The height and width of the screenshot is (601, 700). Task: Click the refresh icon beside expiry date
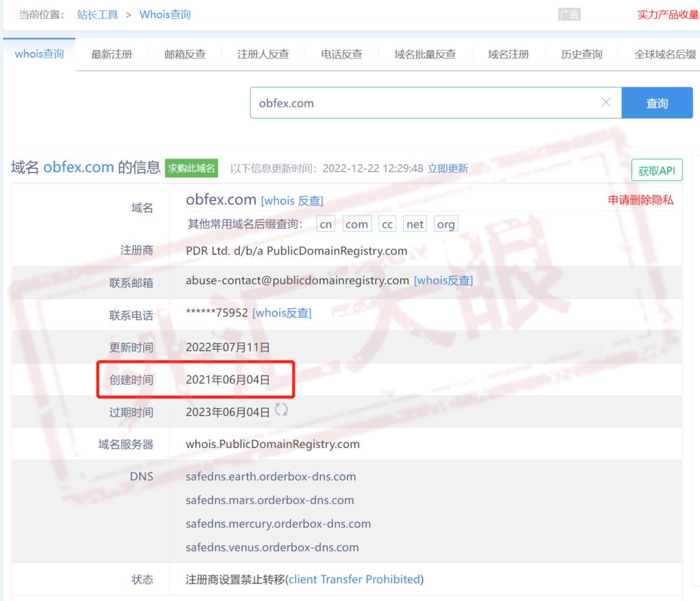[x=281, y=409]
